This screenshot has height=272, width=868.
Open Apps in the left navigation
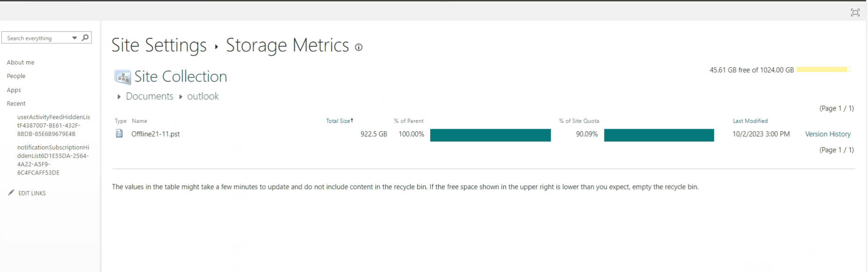point(14,90)
